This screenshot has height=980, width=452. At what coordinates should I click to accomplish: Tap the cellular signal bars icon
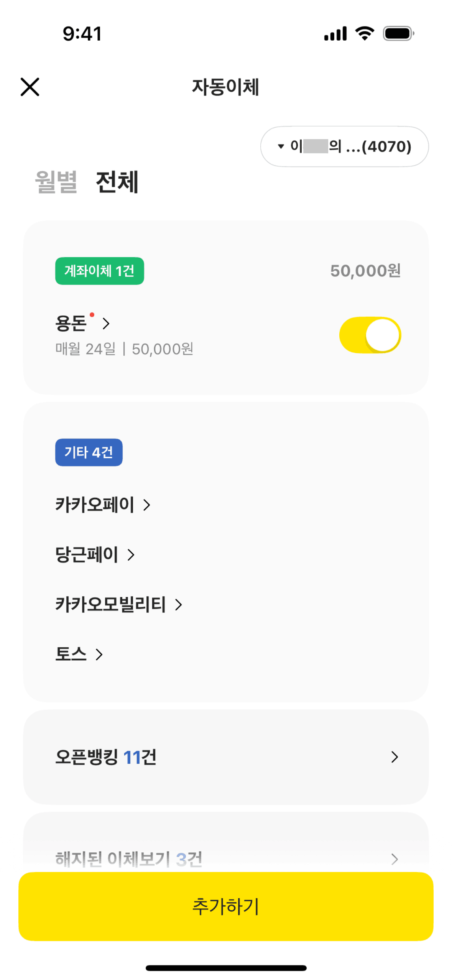click(x=335, y=33)
